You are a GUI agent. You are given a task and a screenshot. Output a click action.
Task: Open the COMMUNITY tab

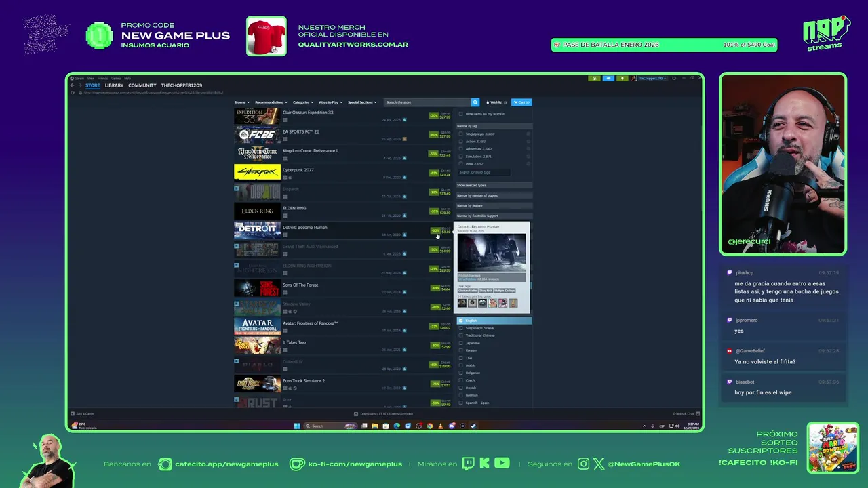[142, 86]
